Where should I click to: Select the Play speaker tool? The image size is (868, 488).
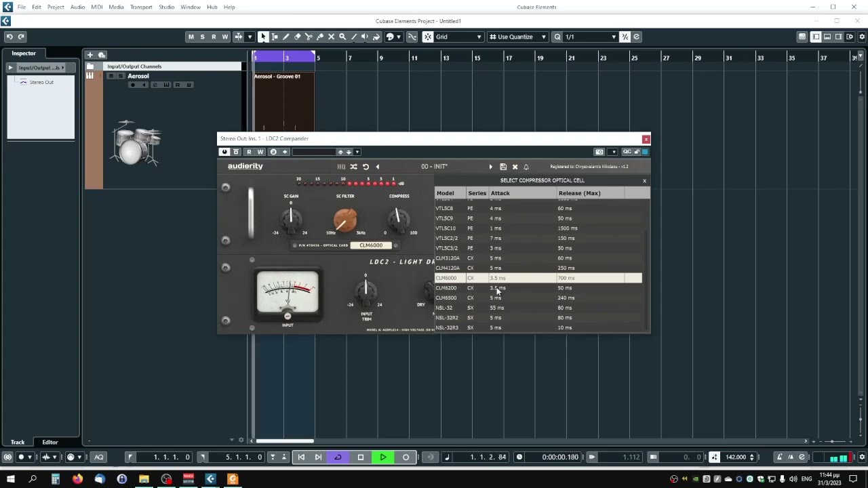365,37
